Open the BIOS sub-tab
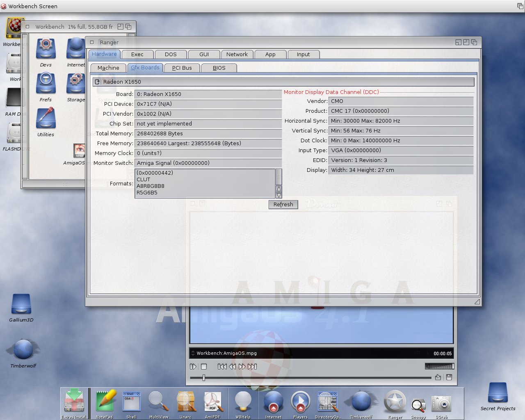The image size is (525, 420). click(219, 68)
